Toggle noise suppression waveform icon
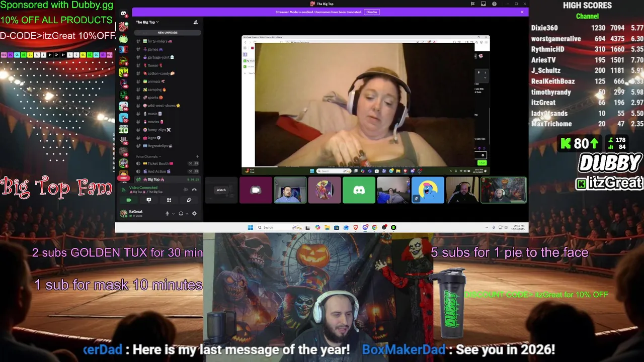The image size is (644, 362). click(x=186, y=190)
